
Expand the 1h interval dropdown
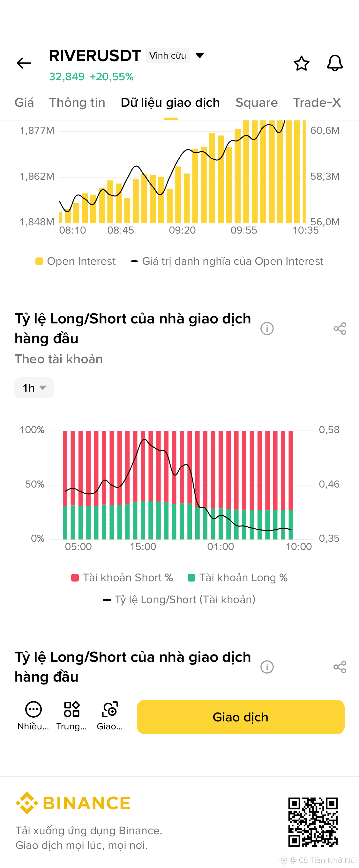pyautogui.click(x=34, y=387)
